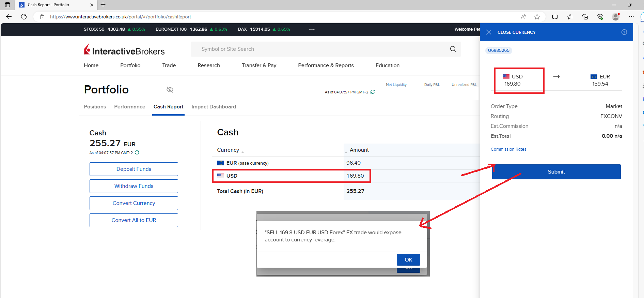This screenshot has width=644, height=298.
Task: Click Convert All to EUR button
Action: [133, 220]
